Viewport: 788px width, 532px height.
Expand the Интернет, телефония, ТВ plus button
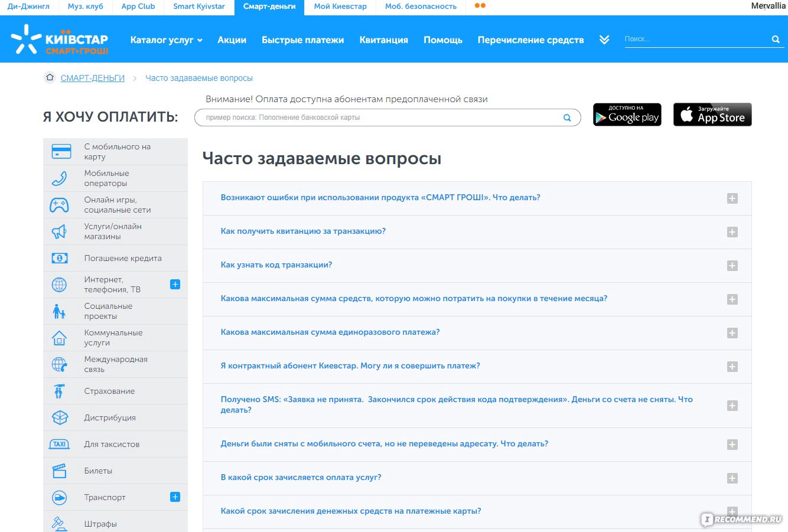tap(175, 284)
